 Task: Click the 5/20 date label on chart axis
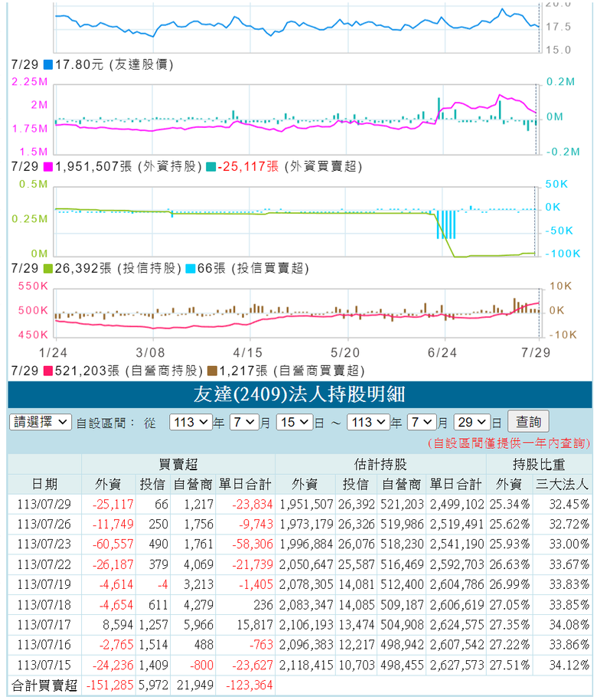345,352
